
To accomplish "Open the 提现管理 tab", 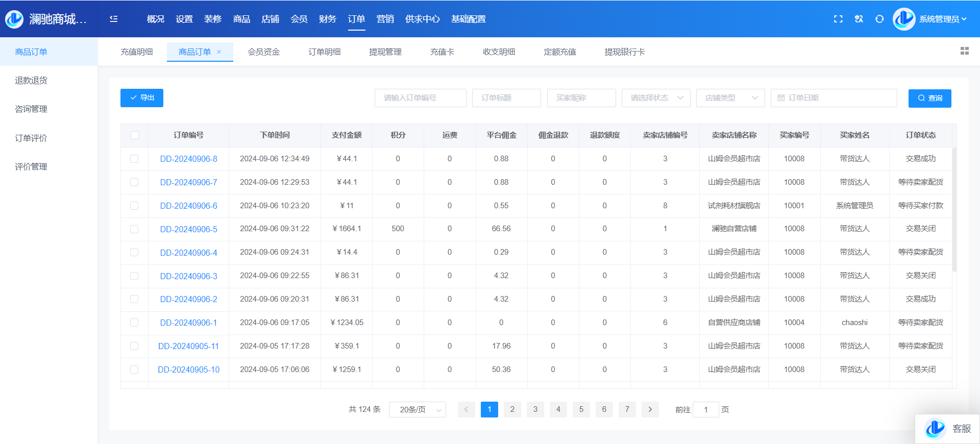I will (385, 52).
